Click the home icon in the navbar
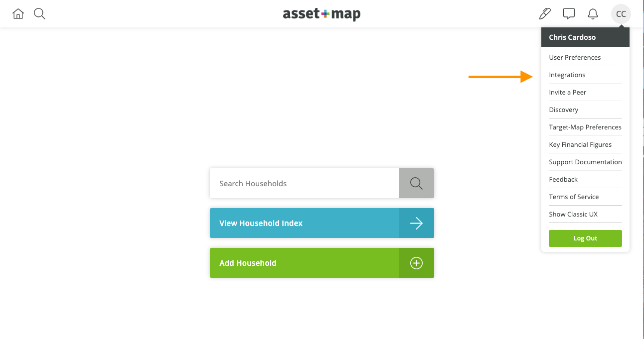This screenshot has height=339, width=644. (18, 13)
